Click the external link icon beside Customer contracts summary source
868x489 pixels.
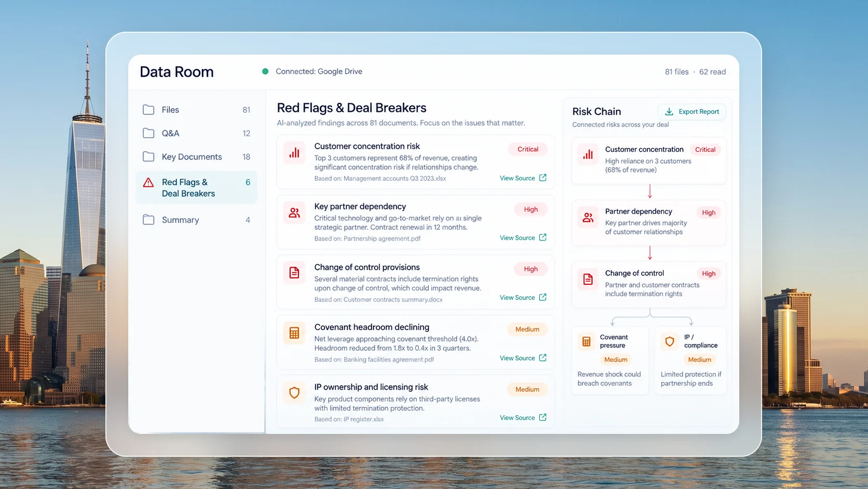coord(543,297)
